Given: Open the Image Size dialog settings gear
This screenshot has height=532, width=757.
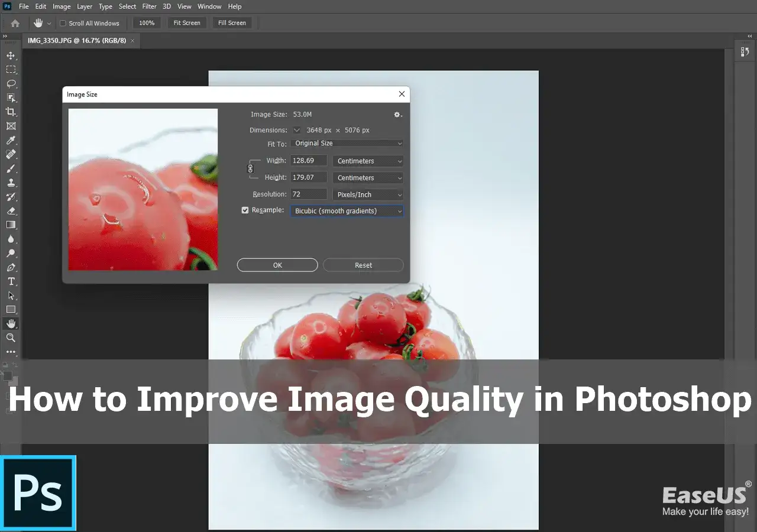Looking at the screenshot, I should [x=397, y=114].
